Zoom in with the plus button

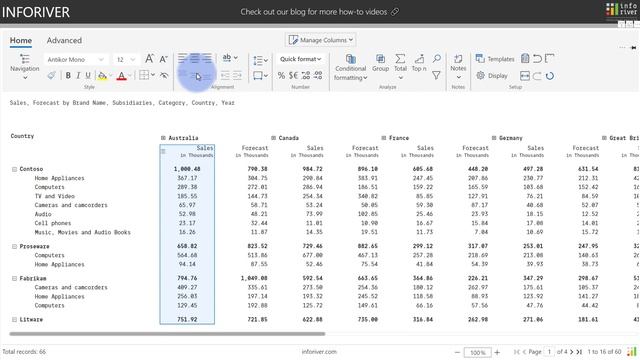coord(497,352)
